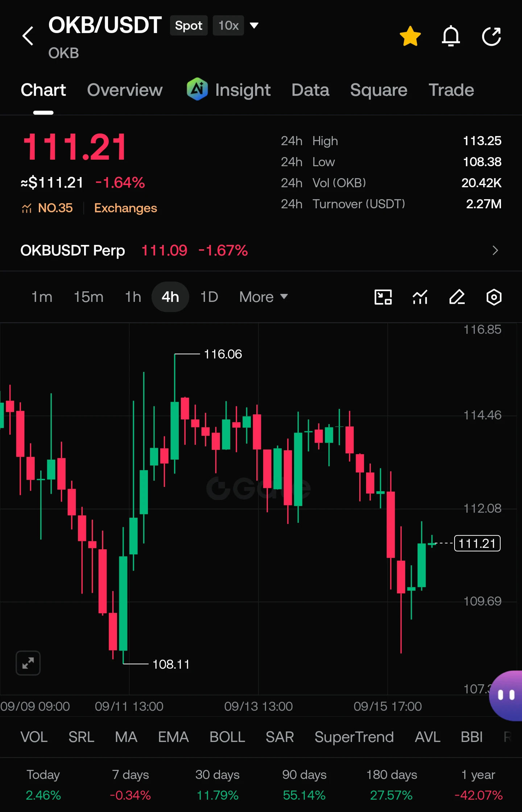Switch to the Chart tab
The height and width of the screenshot is (812, 522).
43,90
